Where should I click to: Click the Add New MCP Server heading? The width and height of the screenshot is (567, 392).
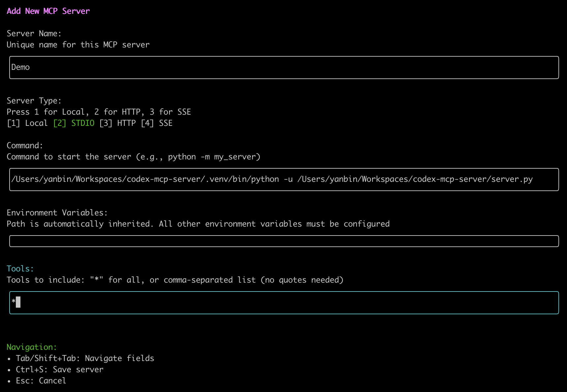(x=48, y=11)
